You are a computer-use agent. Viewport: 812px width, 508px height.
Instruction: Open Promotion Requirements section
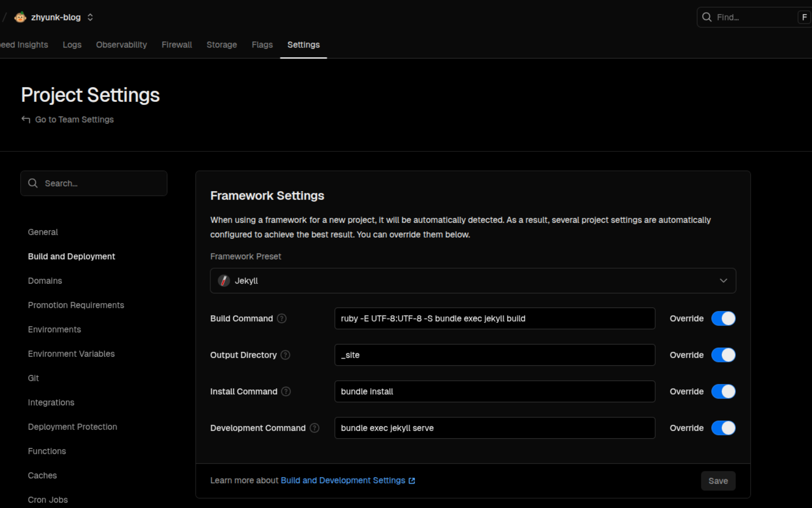click(76, 305)
